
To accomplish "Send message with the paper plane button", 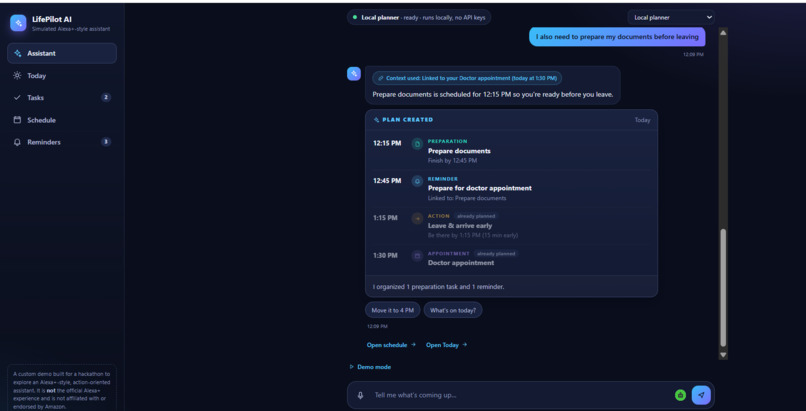I will [x=701, y=395].
